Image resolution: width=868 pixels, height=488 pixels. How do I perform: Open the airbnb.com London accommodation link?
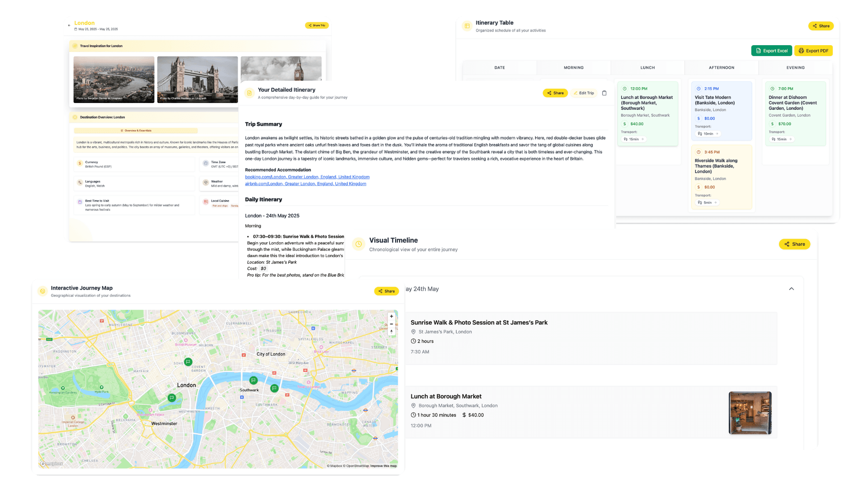click(305, 184)
